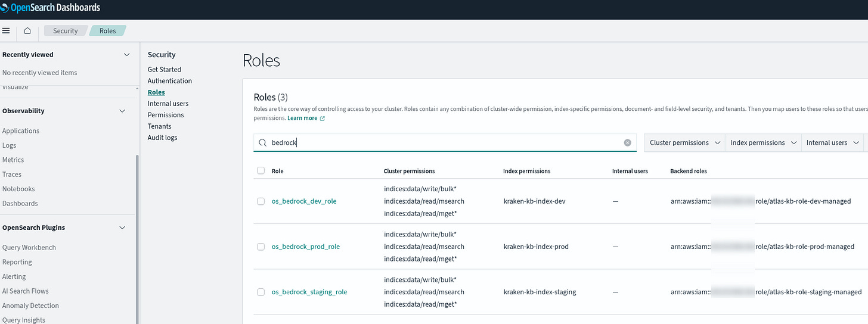Check the os_bedrock_staging_role row
The image size is (868, 324).
(261, 292)
